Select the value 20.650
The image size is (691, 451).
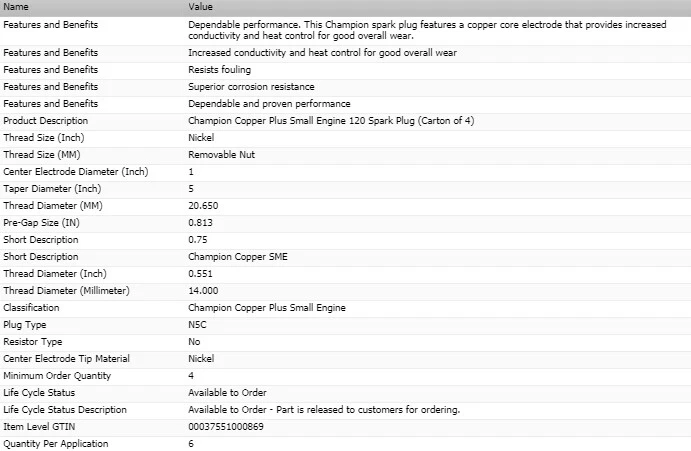(203, 206)
